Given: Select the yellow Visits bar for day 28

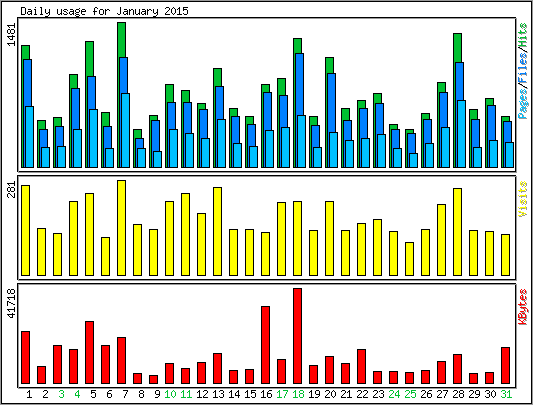Looking at the screenshot, I should click(x=458, y=232).
